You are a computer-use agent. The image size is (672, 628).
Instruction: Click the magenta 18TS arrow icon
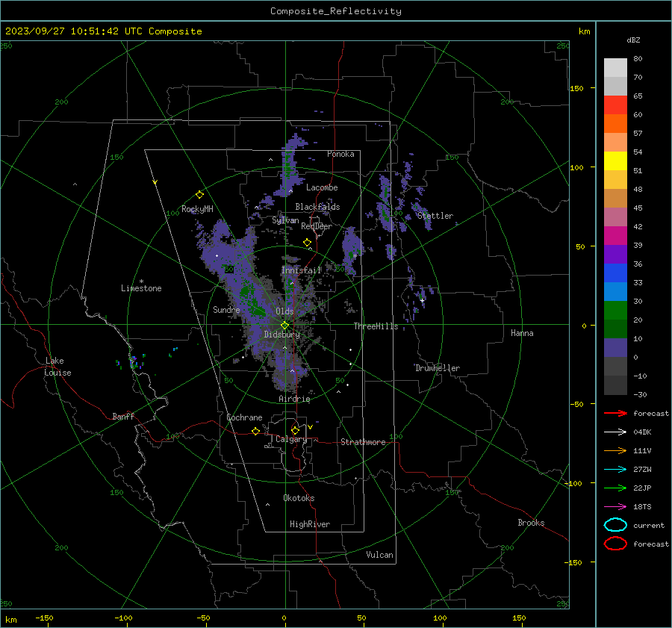[615, 506]
